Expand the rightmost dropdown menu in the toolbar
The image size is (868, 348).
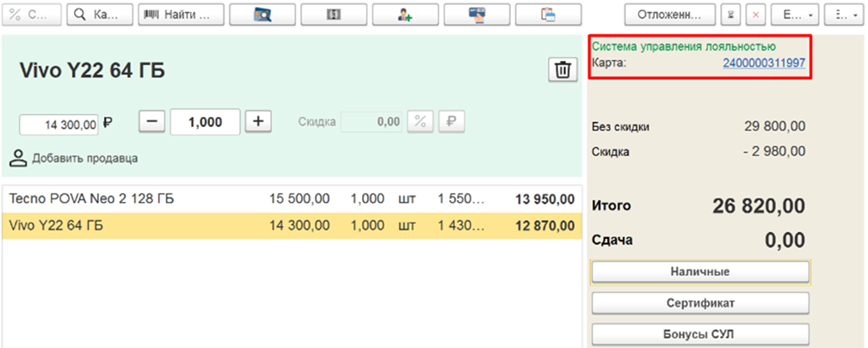pos(846,15)
